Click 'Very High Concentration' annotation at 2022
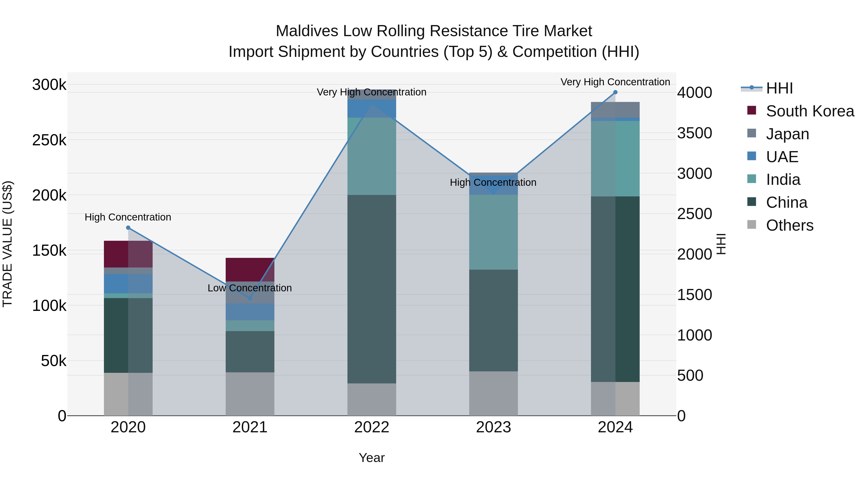The width and height of the screenshot is (868, 488). 372,92
